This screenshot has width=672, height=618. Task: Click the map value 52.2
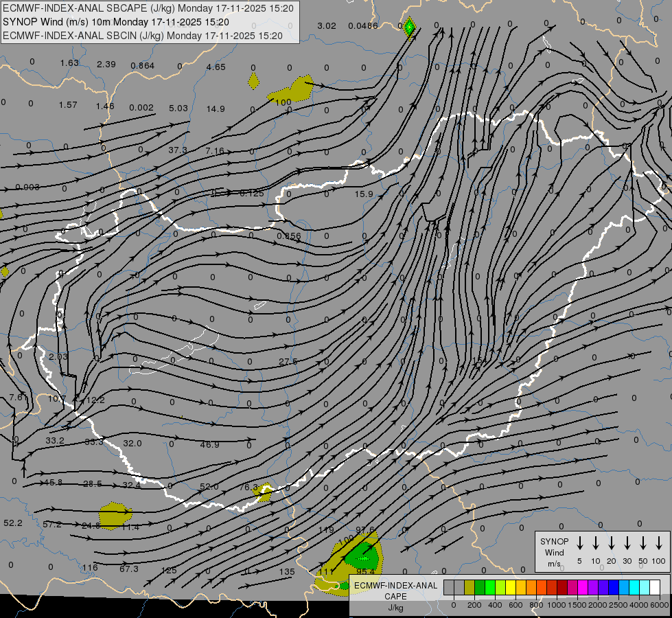(x=13, y=523)
